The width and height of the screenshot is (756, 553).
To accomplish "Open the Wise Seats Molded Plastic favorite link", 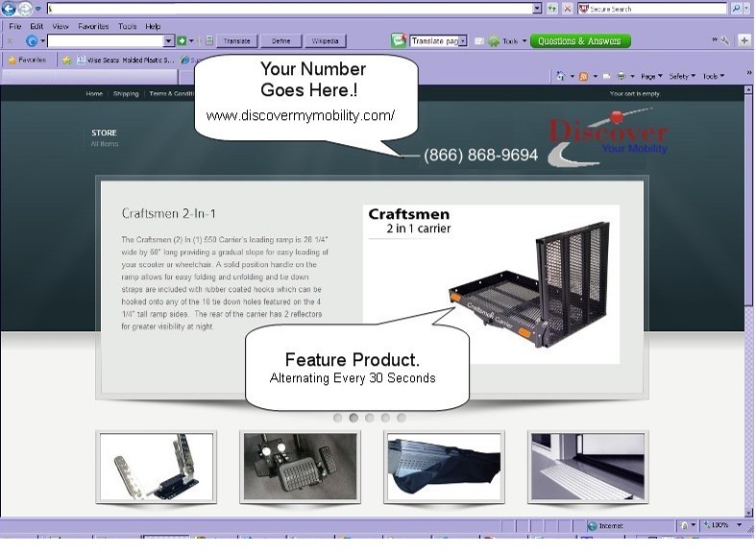I will pyautogui.click(x=125, y=60).
